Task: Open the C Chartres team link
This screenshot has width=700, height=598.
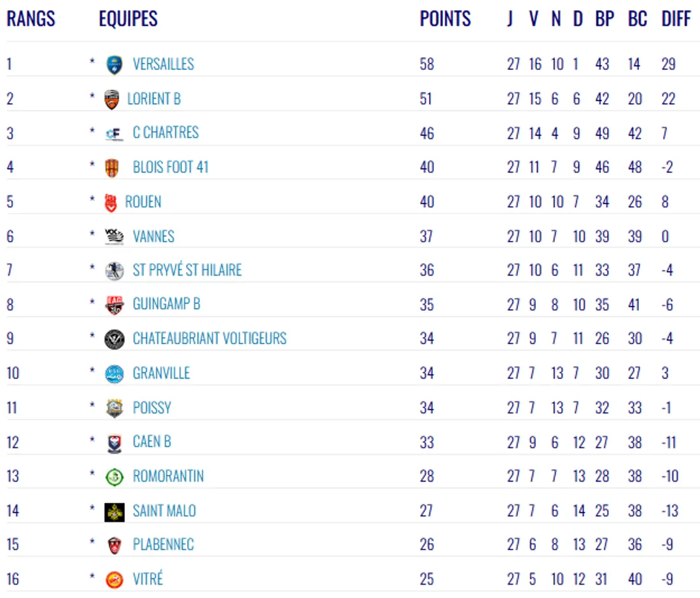Action: click(x=165, y=133)
